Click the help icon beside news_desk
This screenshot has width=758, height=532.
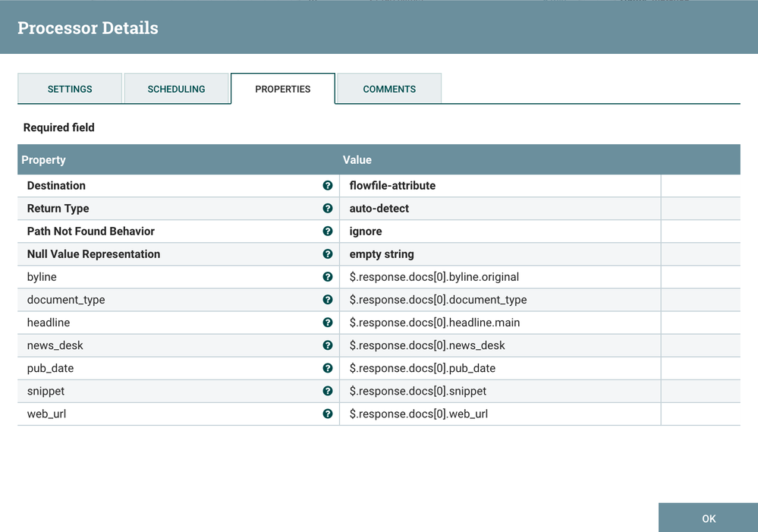pos(328,345)
